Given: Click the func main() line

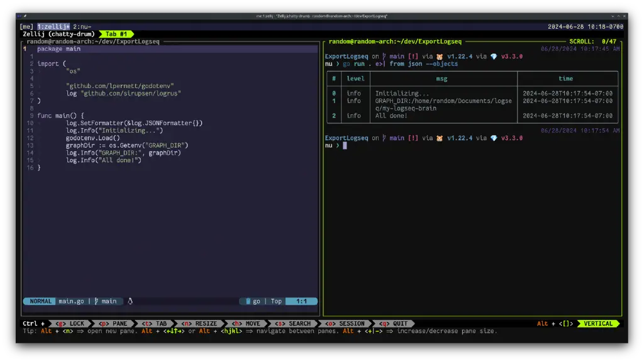Looking at the screenshot, I should coord(60,116).
